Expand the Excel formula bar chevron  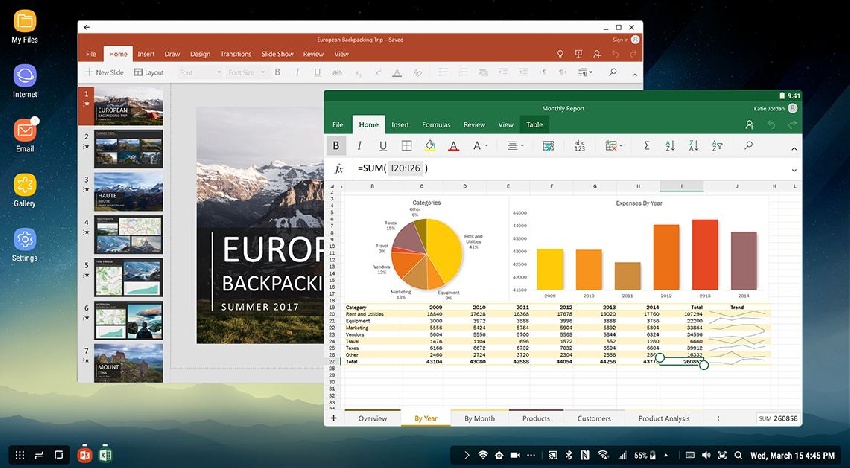794,169
